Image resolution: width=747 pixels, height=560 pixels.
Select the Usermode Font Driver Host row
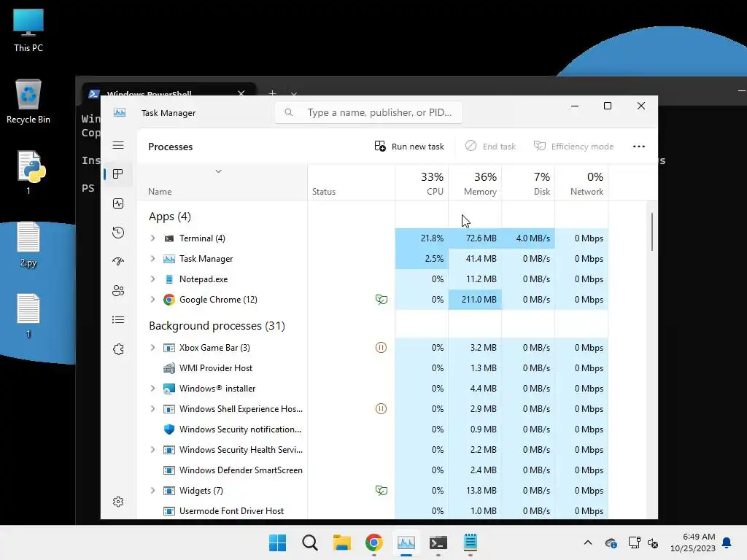[372, 511]
